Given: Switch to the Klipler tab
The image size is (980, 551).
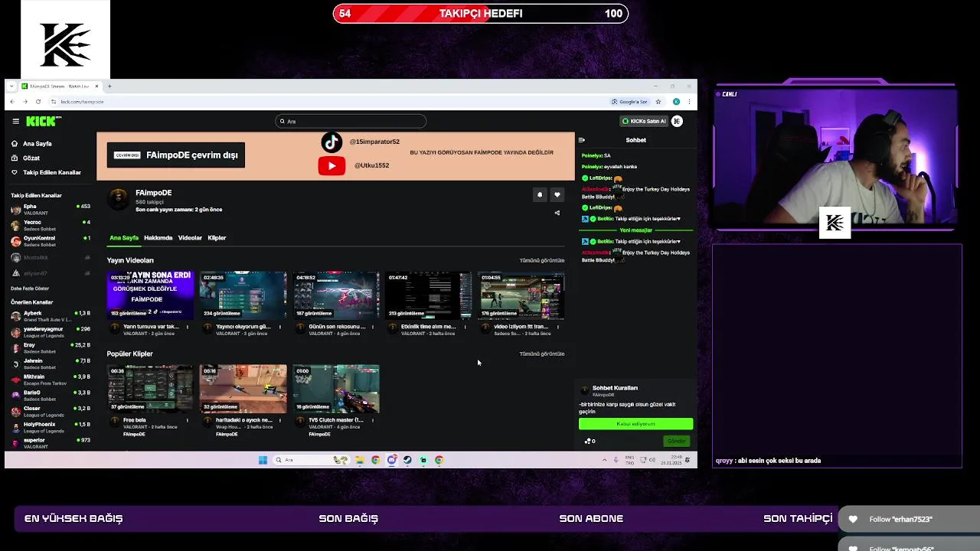Looking at the screenshot, I should click(x=217, y=238).
